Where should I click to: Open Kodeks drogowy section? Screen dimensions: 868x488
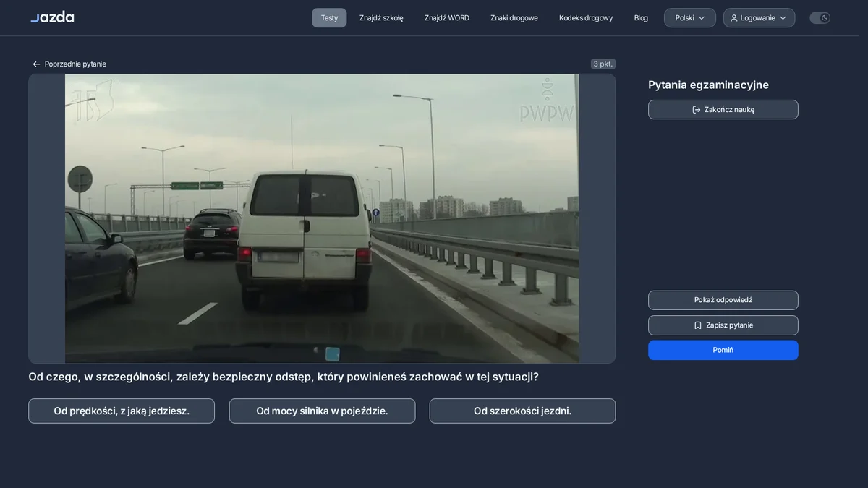586,18
